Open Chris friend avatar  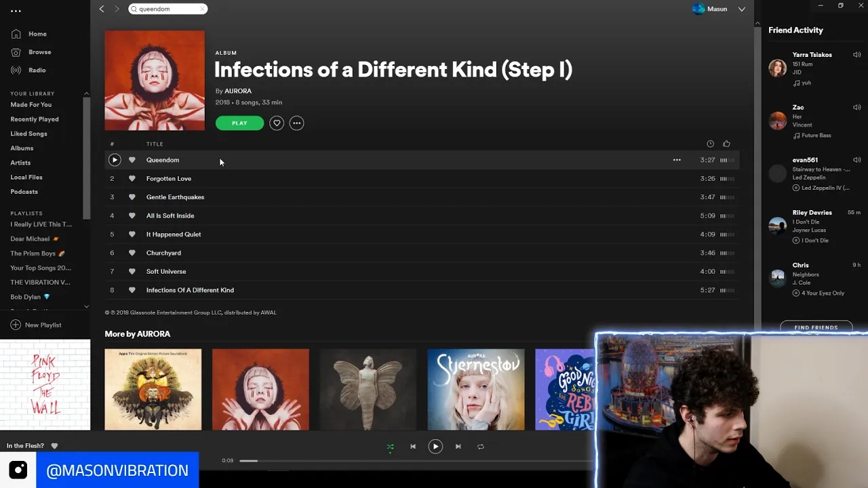[x=778, y=278]
